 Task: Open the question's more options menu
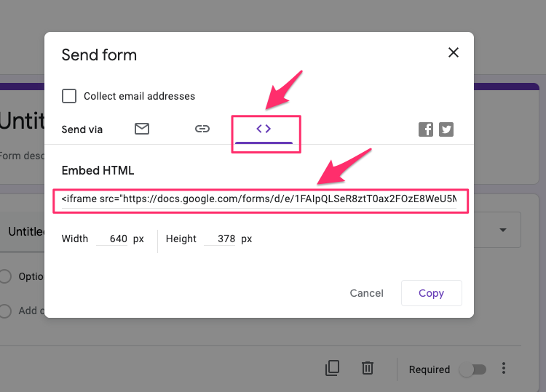504,369
